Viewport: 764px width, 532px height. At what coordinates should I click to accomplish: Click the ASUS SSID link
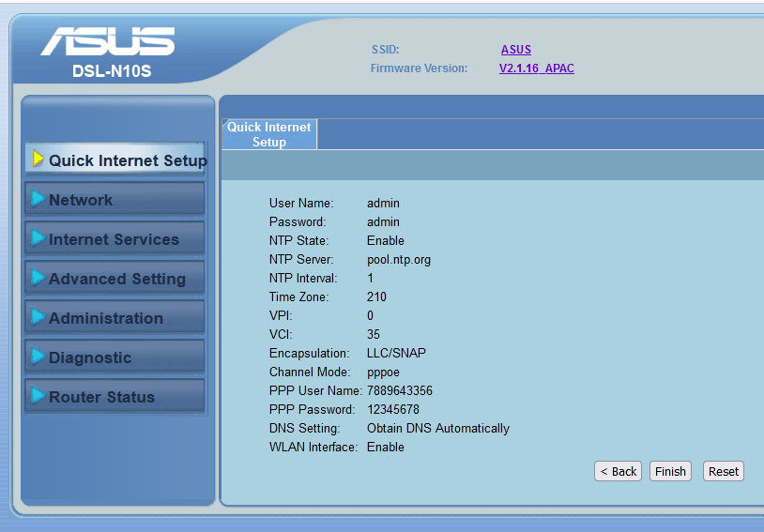[516, 50]
